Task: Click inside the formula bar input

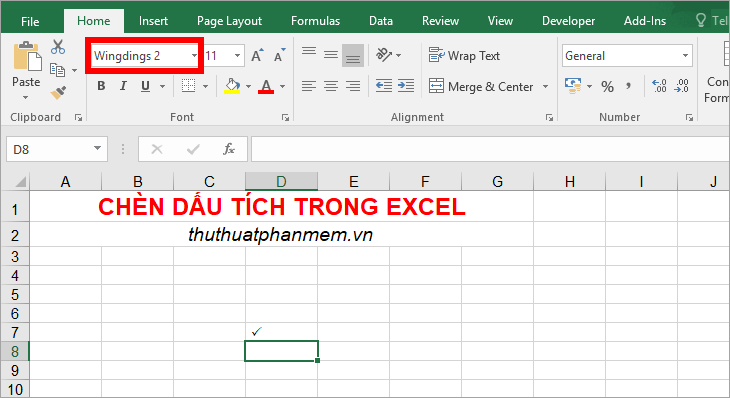Action: [490, 149]
